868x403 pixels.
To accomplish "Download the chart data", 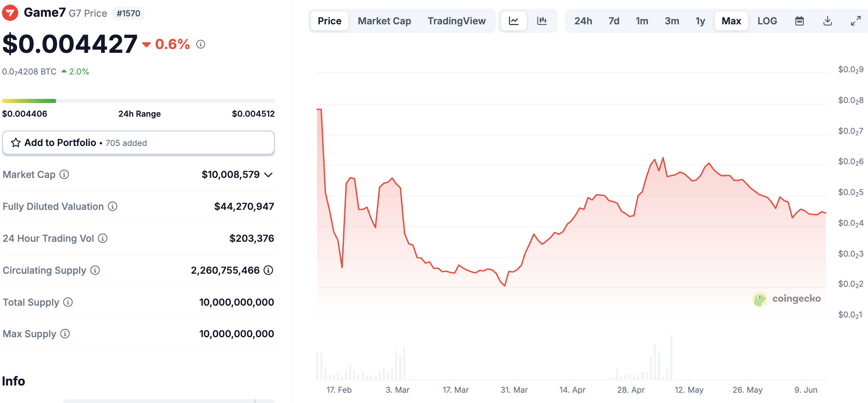I will pos(828,21).
